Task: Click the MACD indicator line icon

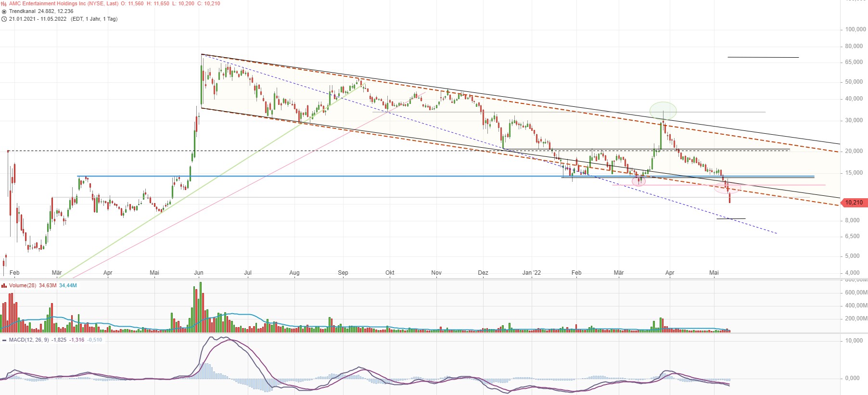Action: (x=4, y=340)
